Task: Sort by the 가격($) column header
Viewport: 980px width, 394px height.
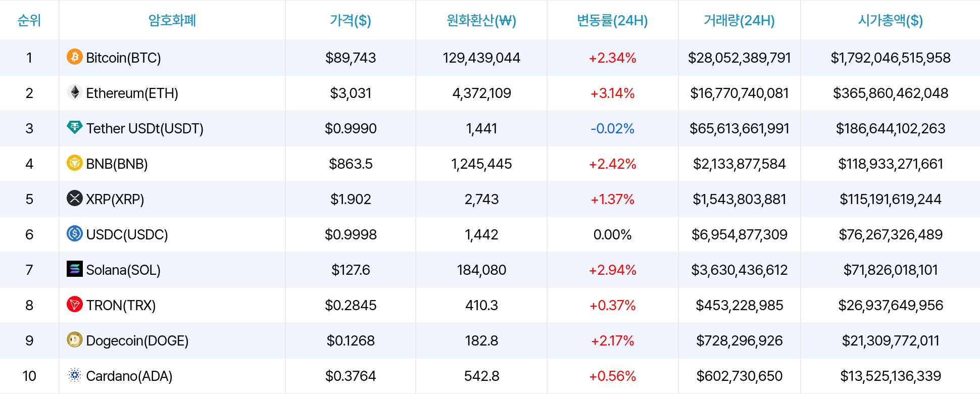Action: pyautogui.click(x=351, y=20)
